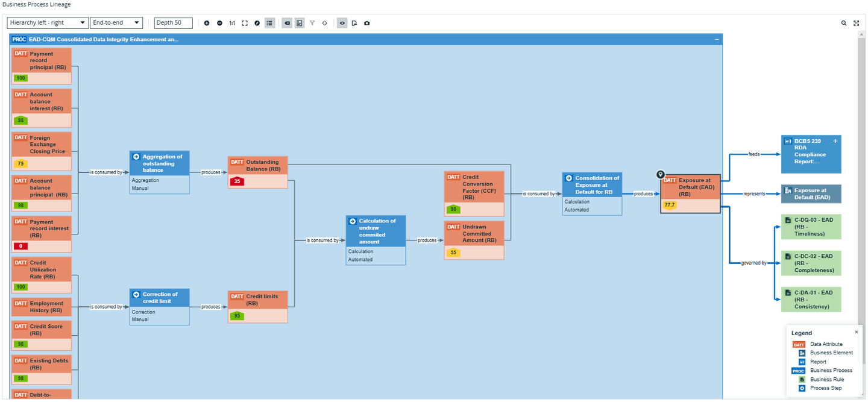
Task: Click yellow 77.7 badge on Exposure at Default
Action: (x=669, y=205)
